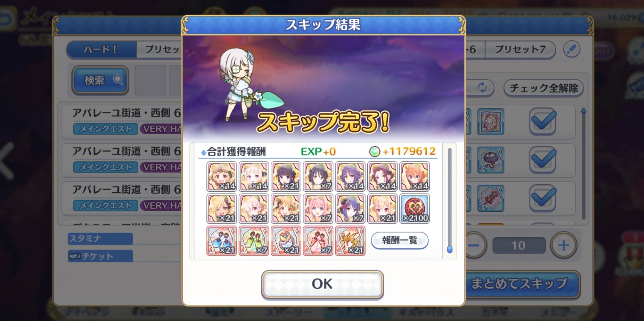Tap the pink-haired girl x7 memory piece
Viewport: 644px width, 321px height.
318,209
